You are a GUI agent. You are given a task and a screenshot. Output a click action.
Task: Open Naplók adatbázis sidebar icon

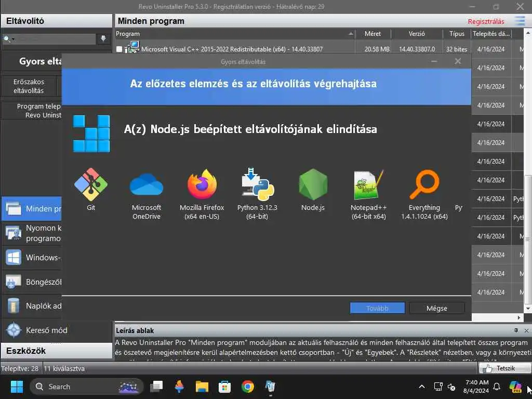point(14,305)
